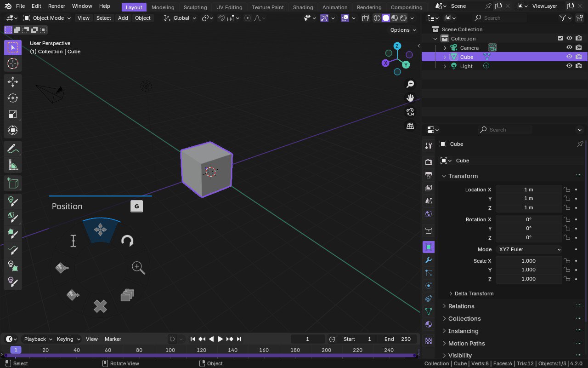
Task: Choose the rotate arrow in the pie menu
Action: (127, 241)
